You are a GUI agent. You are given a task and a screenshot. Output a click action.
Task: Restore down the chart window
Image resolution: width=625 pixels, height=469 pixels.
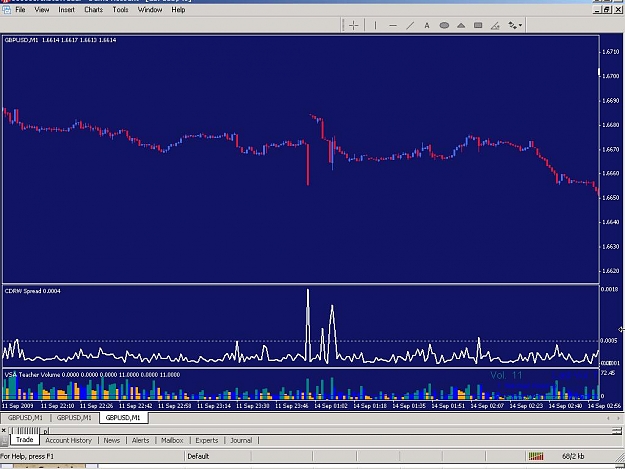coord(607,10)
